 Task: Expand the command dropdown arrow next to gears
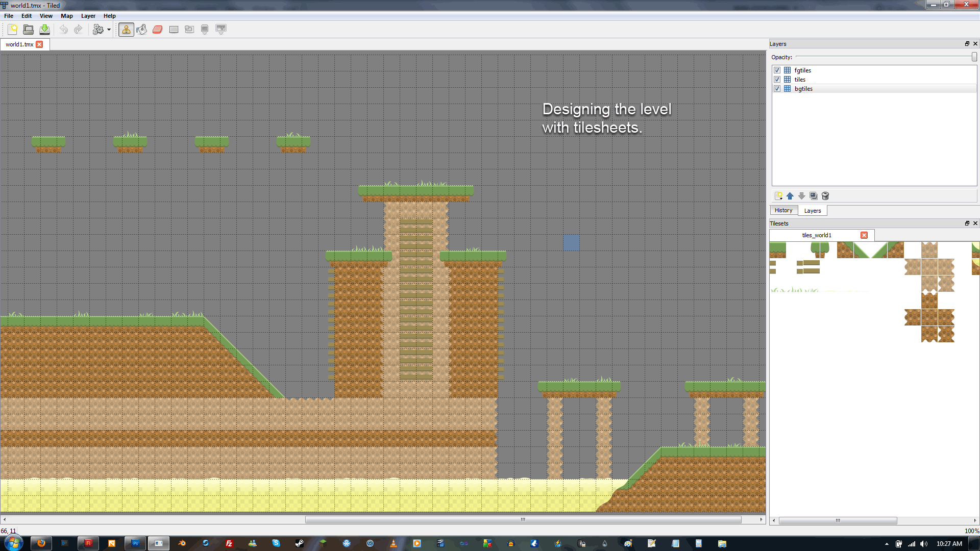[x=109, y=30]
